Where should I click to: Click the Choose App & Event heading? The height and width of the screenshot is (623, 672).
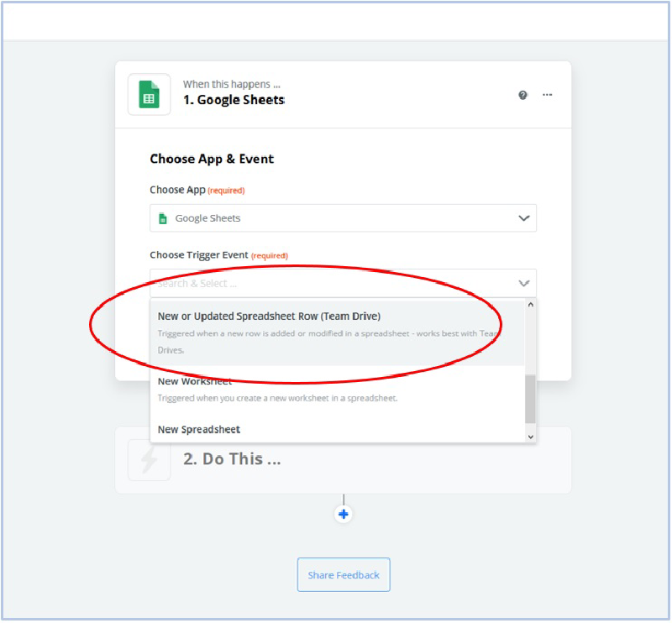click(212, 159)
